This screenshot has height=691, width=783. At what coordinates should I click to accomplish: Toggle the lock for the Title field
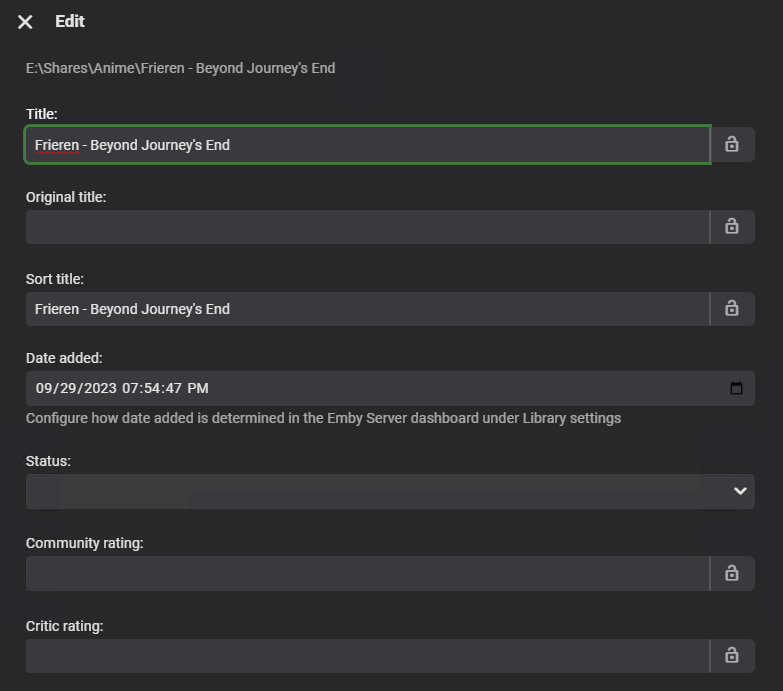[732, 144]
